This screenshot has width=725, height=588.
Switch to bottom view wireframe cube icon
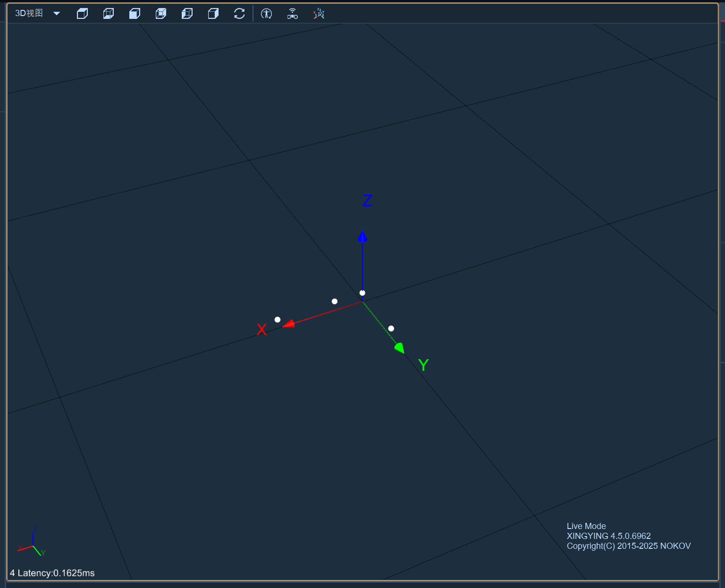point(109,14)
